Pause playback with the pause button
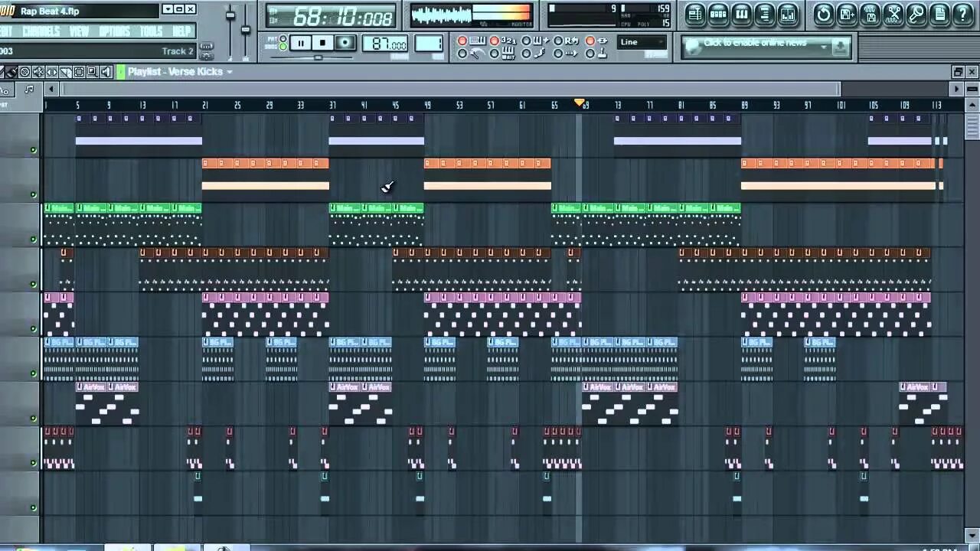Screen dimensions: 980x551 click(x=301, y=44)
